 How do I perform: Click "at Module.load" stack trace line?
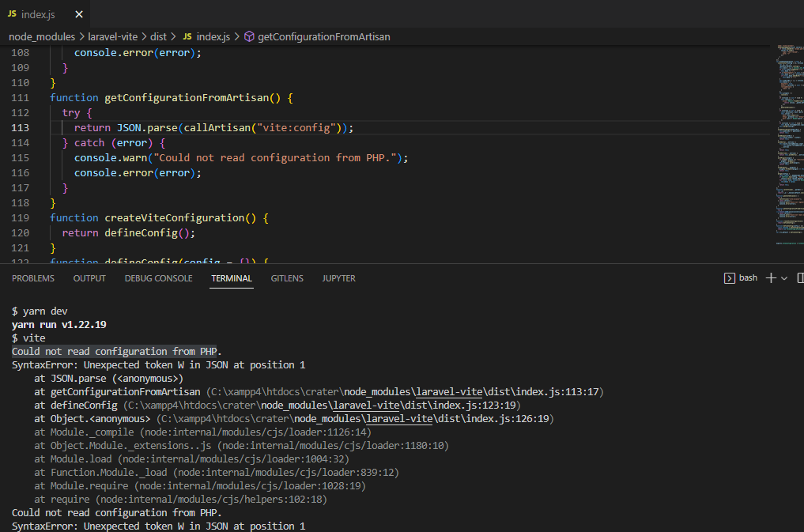[192, 458]
